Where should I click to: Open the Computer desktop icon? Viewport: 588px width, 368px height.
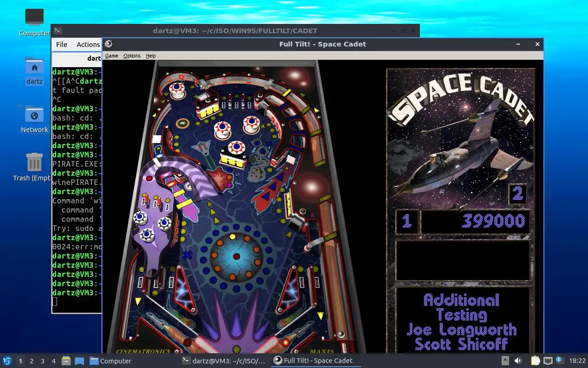pos(34,22)
